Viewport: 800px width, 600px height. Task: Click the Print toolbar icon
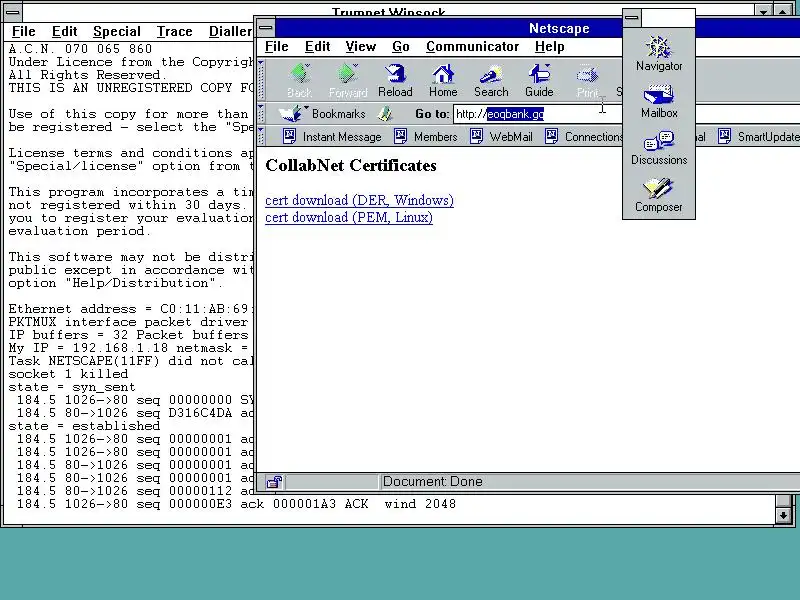coord(587,81)
